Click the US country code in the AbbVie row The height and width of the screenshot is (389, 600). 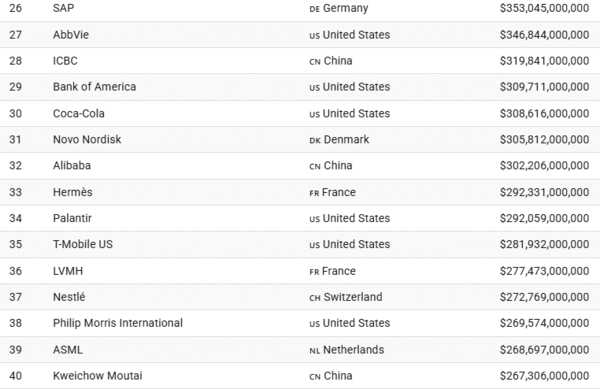[x=315, y=36]
